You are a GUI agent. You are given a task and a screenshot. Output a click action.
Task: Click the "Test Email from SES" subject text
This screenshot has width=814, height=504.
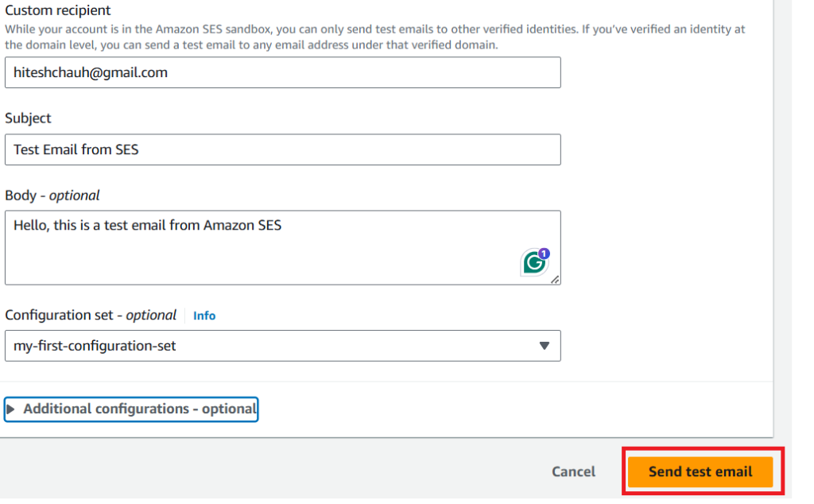(x=76, y=149)
